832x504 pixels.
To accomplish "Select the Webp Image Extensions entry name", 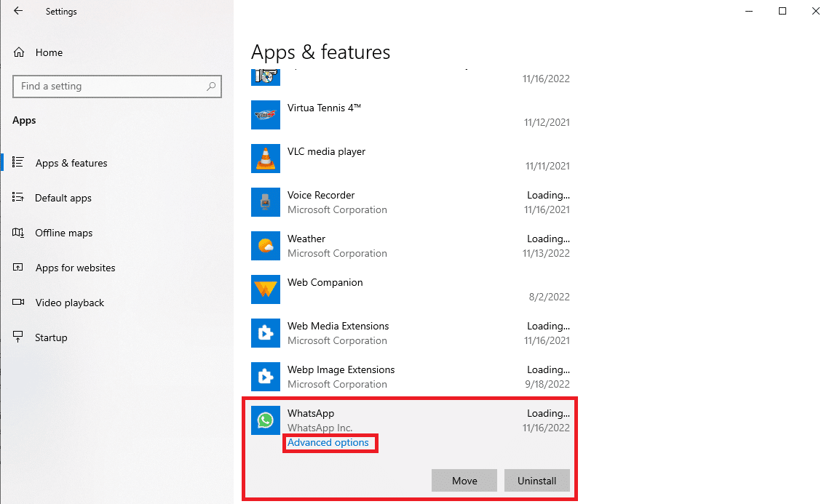I will point(341,370).
